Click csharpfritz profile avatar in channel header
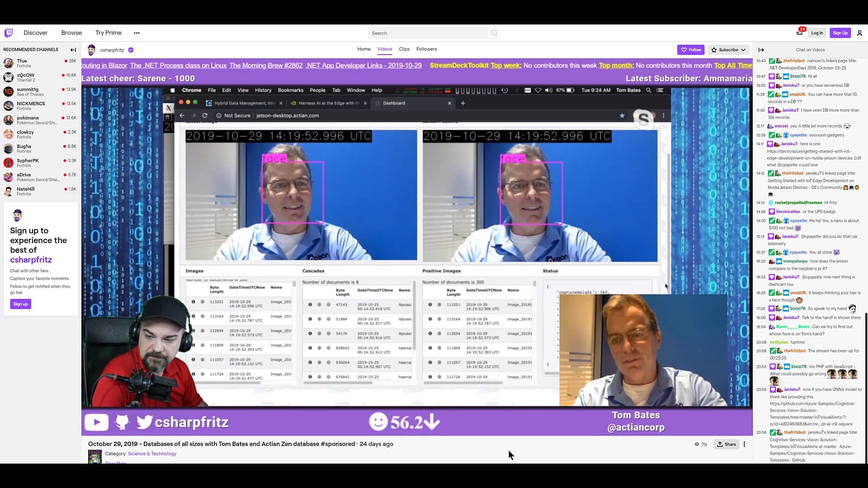 coord(91,50)
